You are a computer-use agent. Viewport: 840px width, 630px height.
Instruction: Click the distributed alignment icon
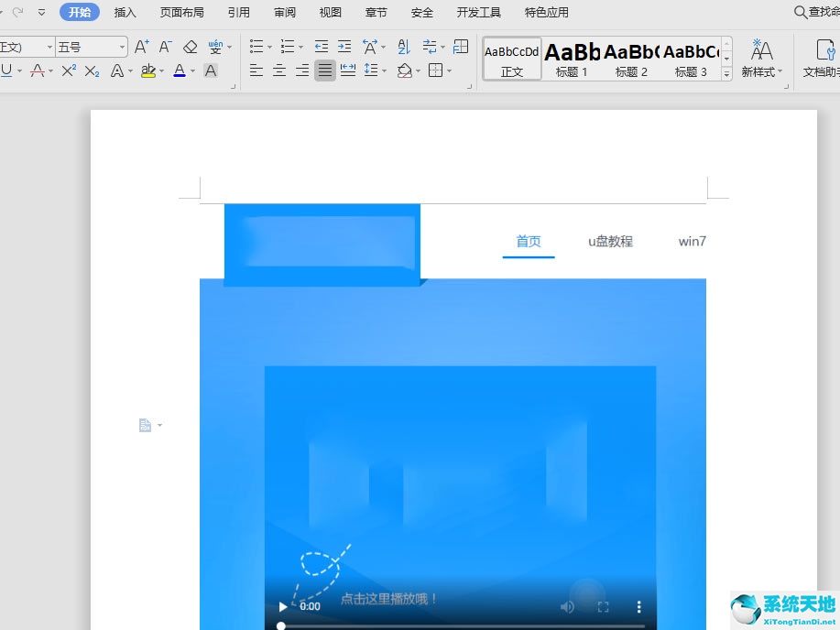point(348,71)
